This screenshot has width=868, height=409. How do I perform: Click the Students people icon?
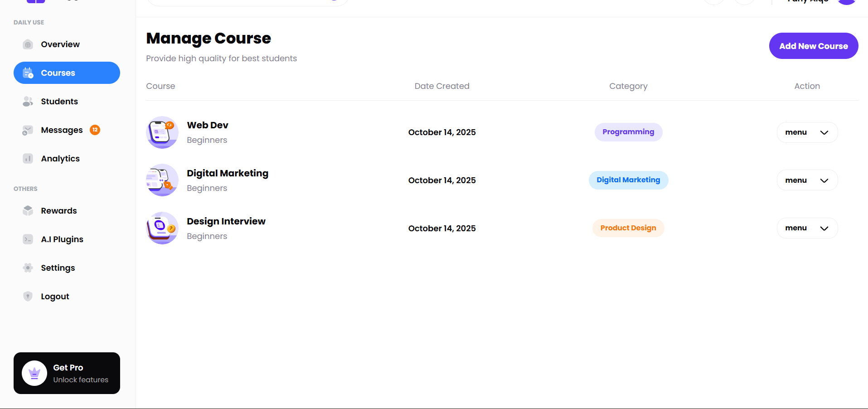(28, 102)
